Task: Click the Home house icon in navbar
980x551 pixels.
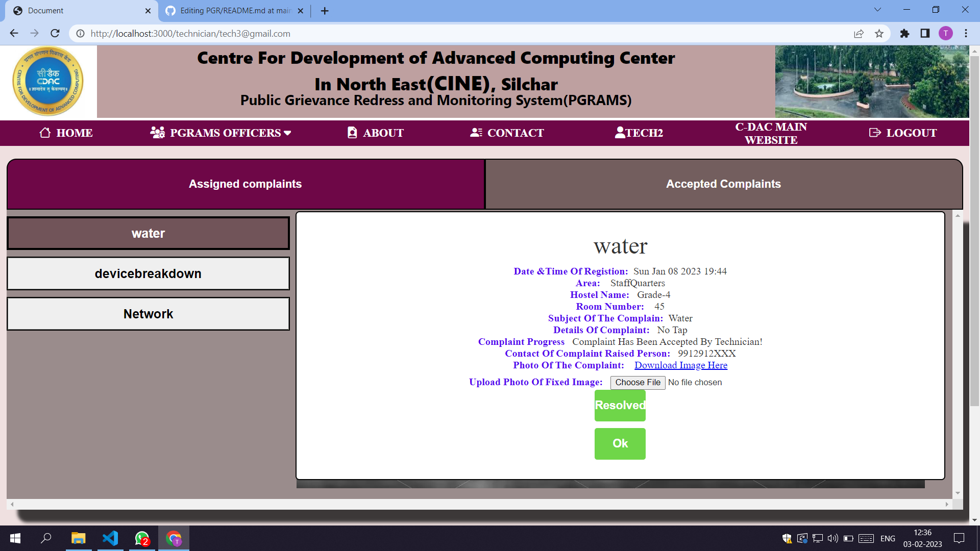Action: (x=45, y=133)
